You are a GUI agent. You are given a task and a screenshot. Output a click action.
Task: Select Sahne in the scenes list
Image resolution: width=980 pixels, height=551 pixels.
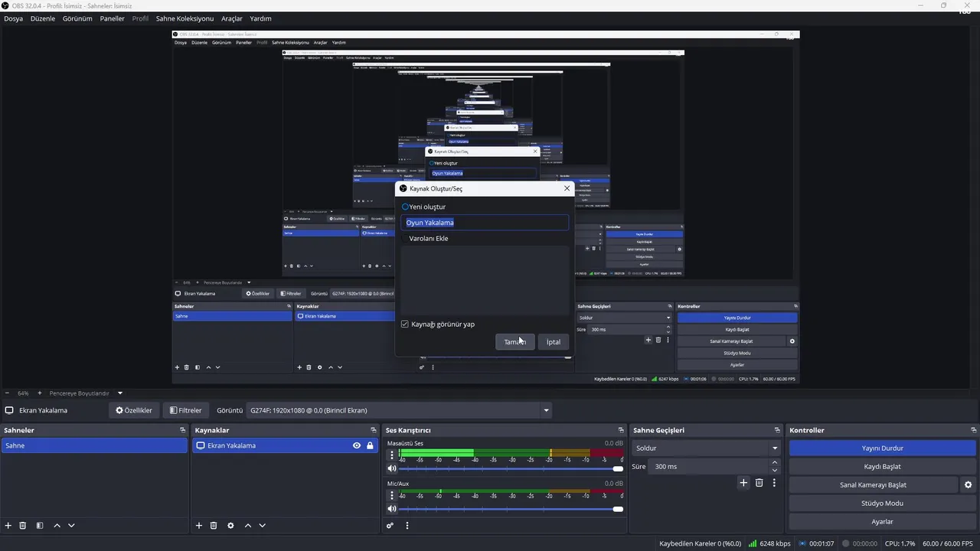pos(94,445)
